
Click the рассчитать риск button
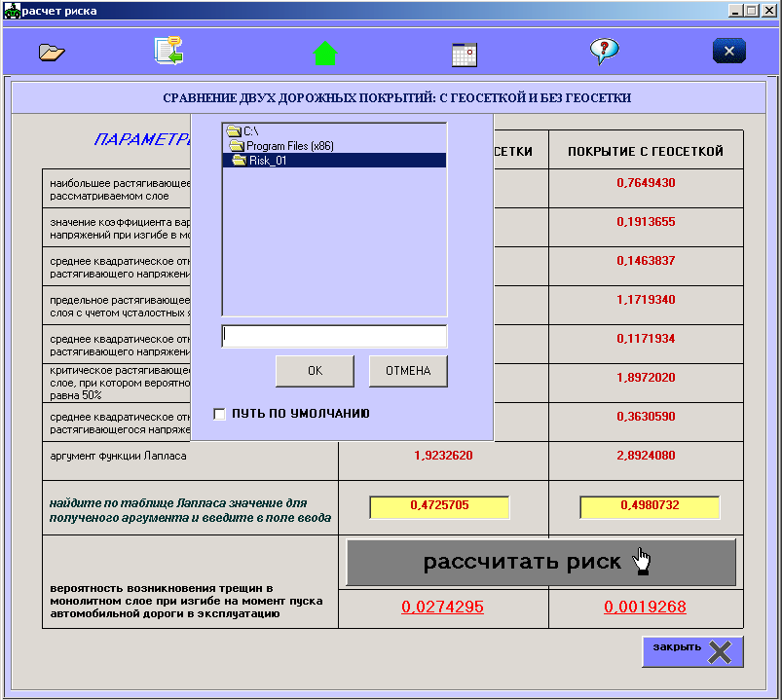point(540,562)
